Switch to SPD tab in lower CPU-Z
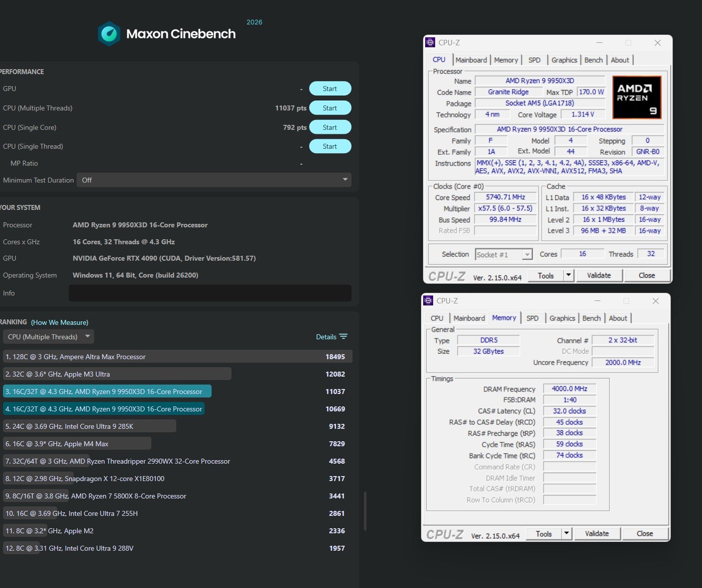Viewport: 702px width, 588px height. tap(533, 318)
